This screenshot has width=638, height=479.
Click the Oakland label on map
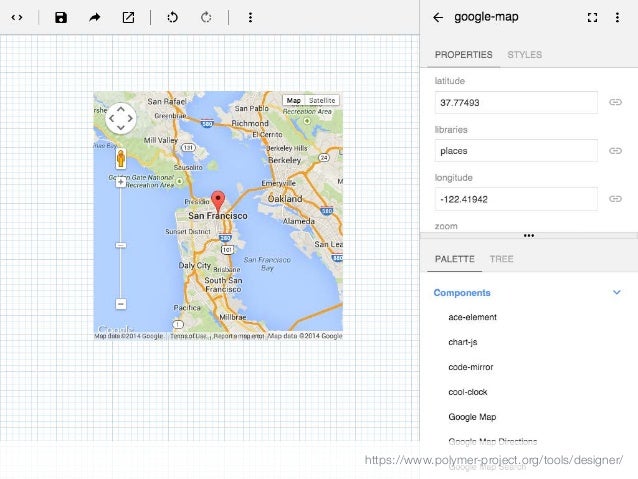coord(285,199)
